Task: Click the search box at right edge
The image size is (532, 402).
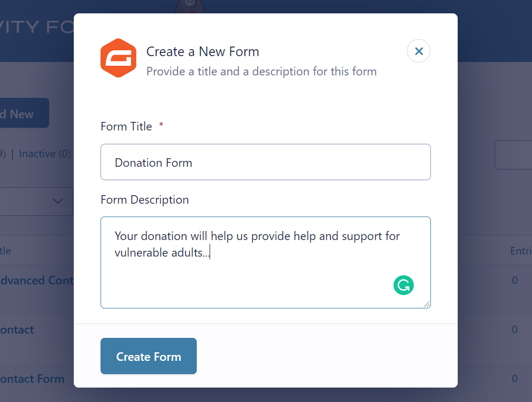Action: coord(513,154)
